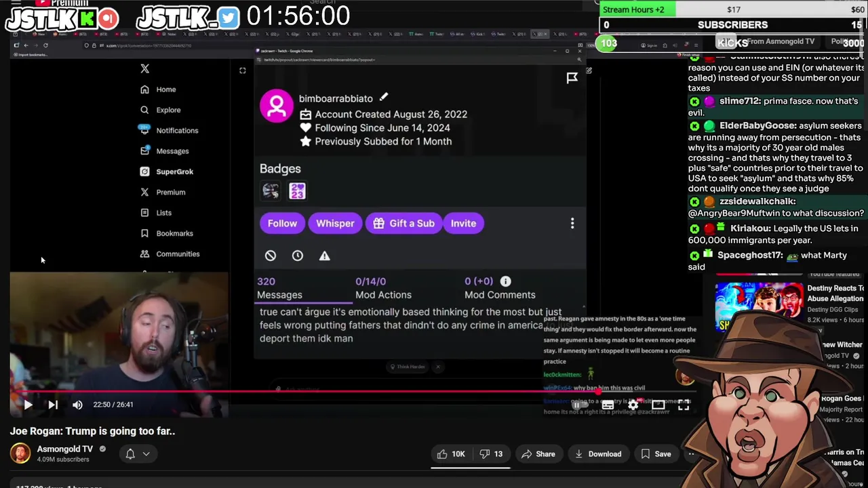Viewport: 868px width, 488px height.
Task: Skip to next video
Action: point(53,405)
